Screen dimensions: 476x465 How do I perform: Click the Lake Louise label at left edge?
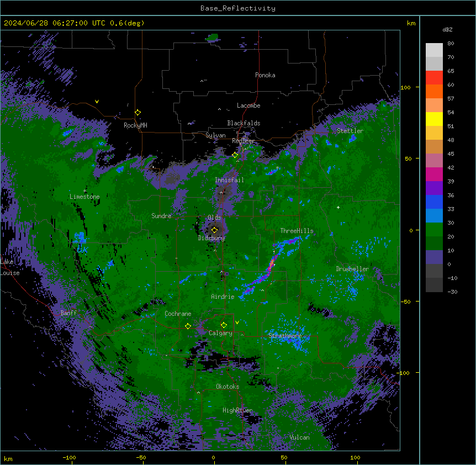[10, 267]
